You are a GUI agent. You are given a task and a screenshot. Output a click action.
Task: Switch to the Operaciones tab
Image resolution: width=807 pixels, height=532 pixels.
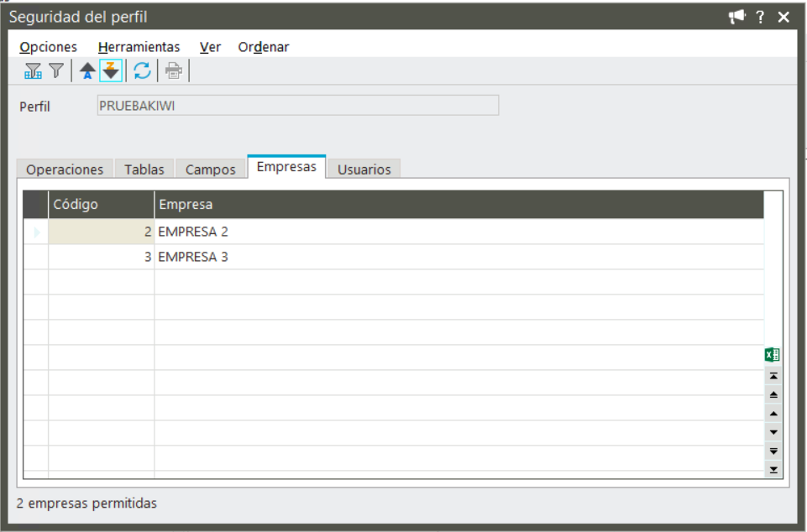(65, 169)
